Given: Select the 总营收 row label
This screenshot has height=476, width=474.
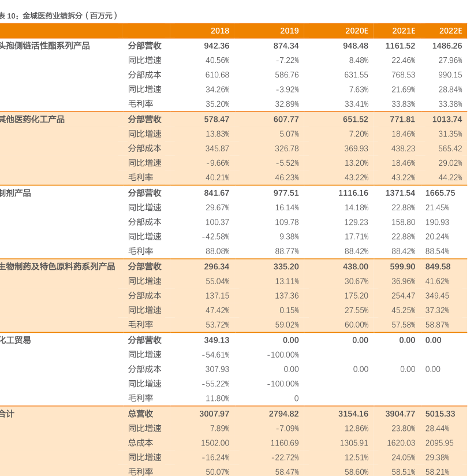Looking at the screenshot, I should click(140, 414).
